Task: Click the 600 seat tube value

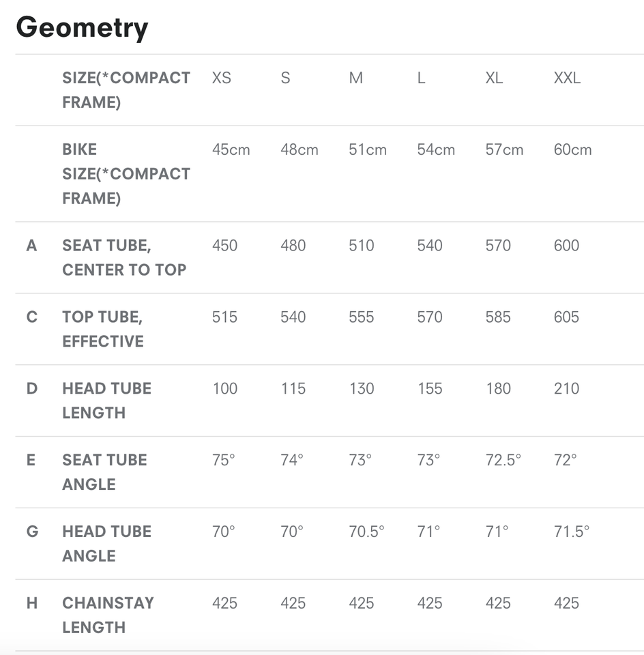Action: click(x=566, y=246)
